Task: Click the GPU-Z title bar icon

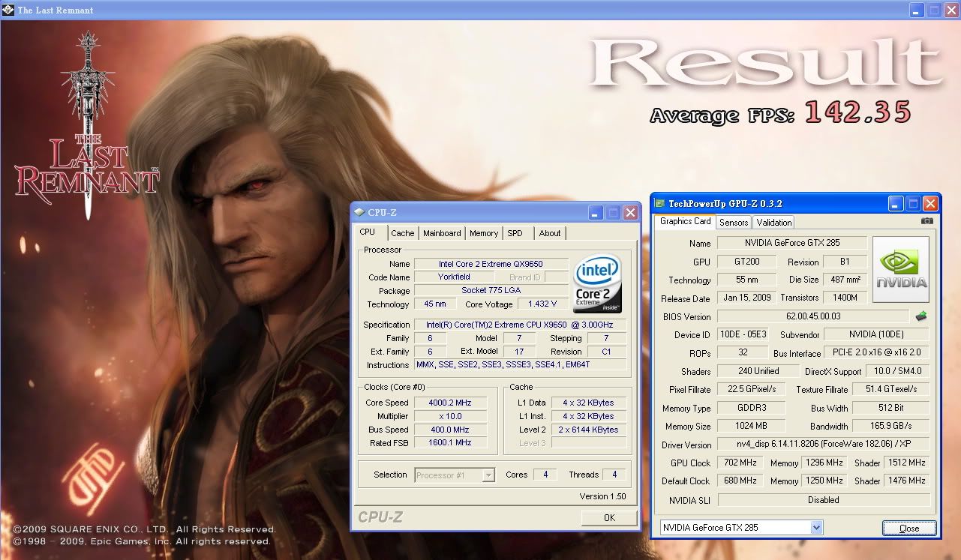Action: click(659, 203)
